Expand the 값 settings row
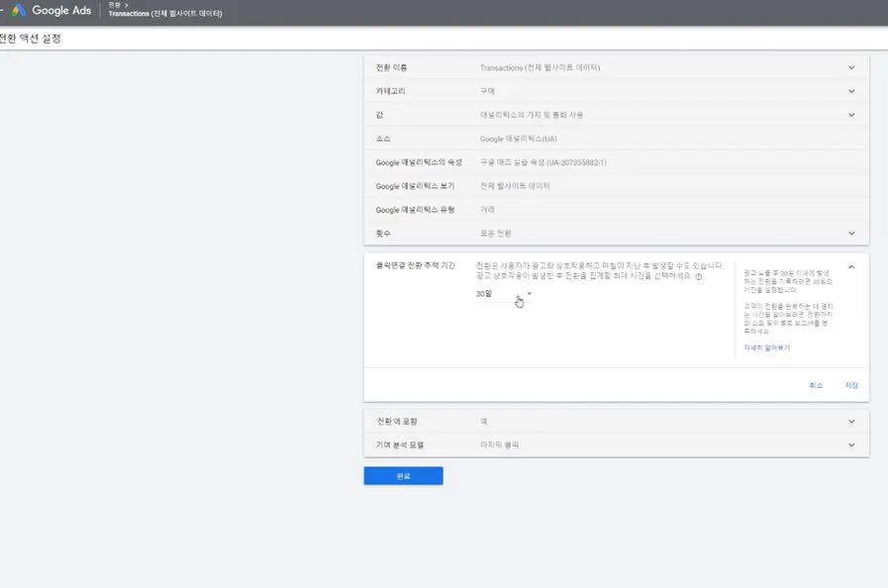Viewport: 888px width, 588px height. coord(849,114)
